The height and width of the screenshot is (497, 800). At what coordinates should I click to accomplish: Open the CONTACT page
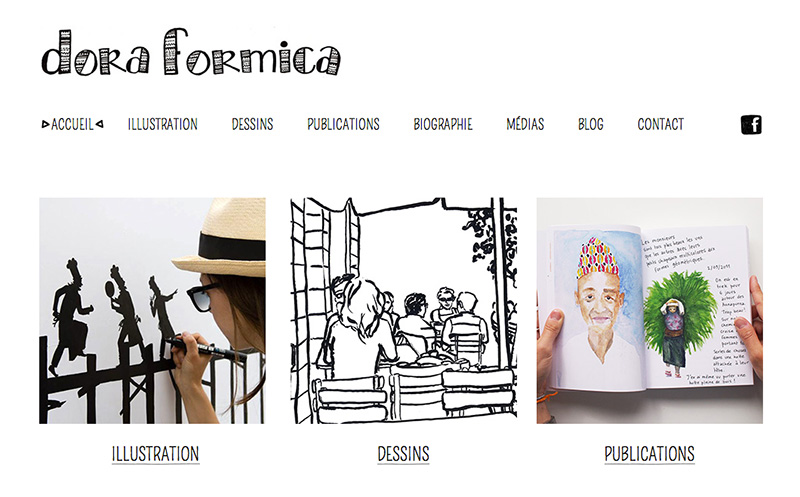point(661,124)
